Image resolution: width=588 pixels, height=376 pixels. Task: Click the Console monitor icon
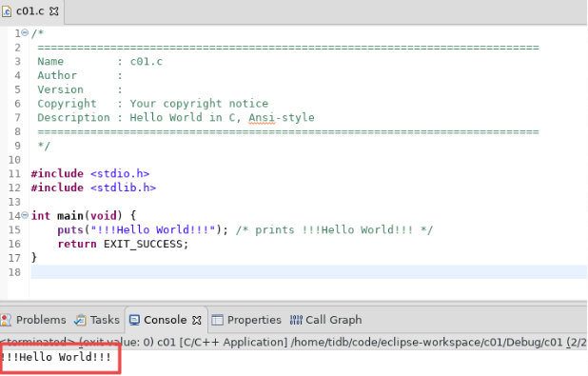pyautogui.click(x=134, y=320)
